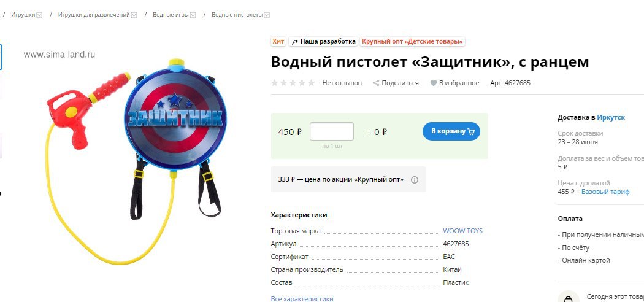This screenshot has width=644, height=302.
Task: Add to favorites with the heart icon
Action: coord(433,83)
